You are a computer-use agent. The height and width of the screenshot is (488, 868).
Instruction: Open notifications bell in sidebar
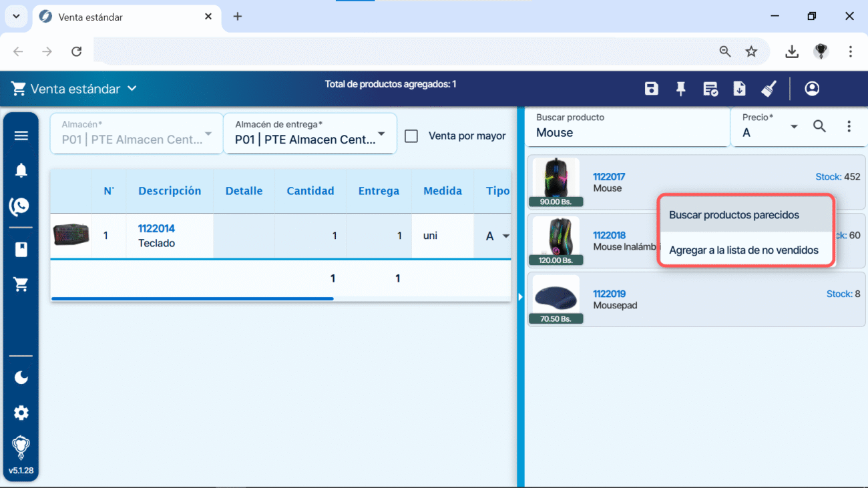(21, 171)
